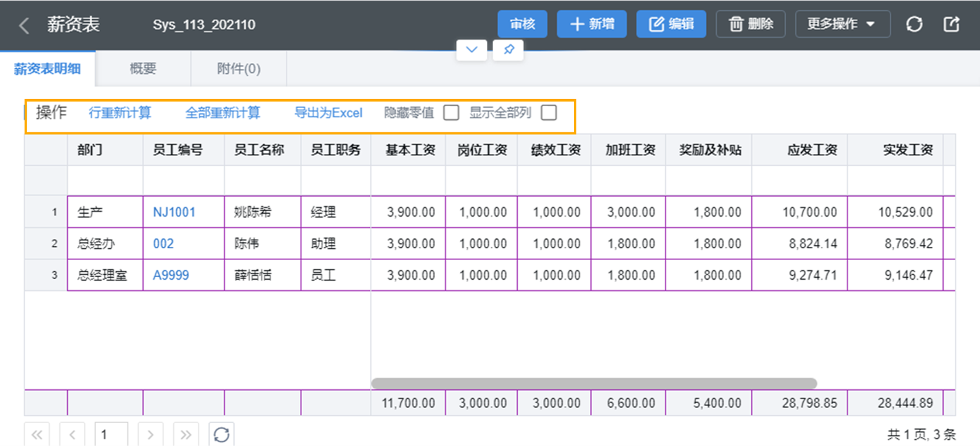Click the horizontal scrollbar under the table

594,383
